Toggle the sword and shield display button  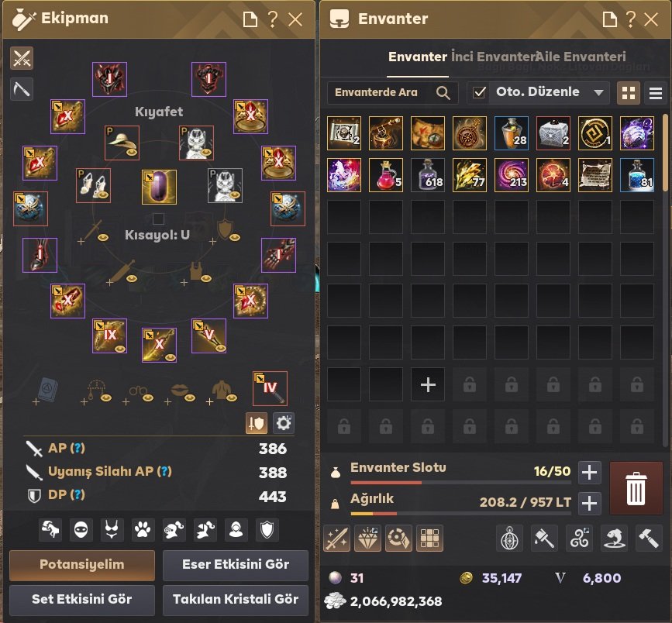coord(257,423)
